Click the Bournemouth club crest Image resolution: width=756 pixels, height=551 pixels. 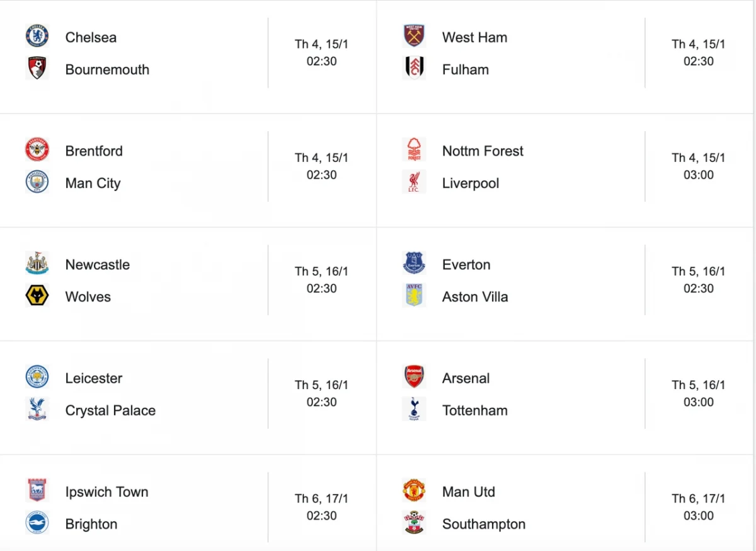(x=37, y=68)
